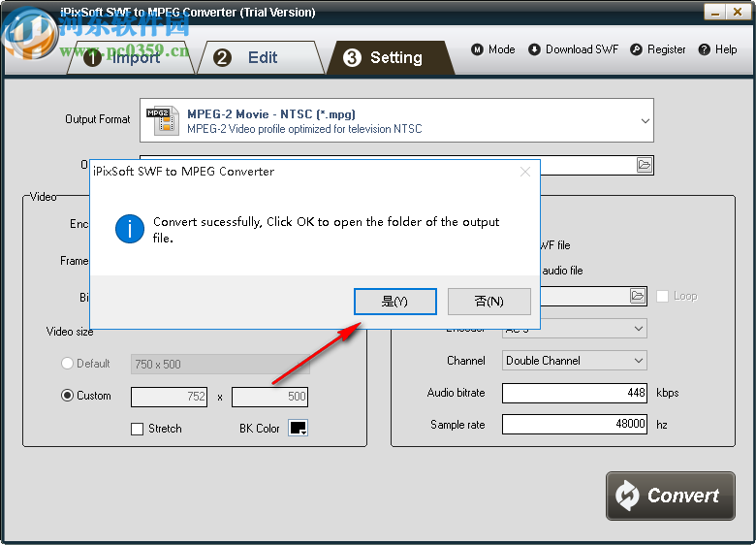Close the converter main window
This screenshot has height=545, width=756.
(738, 13)
